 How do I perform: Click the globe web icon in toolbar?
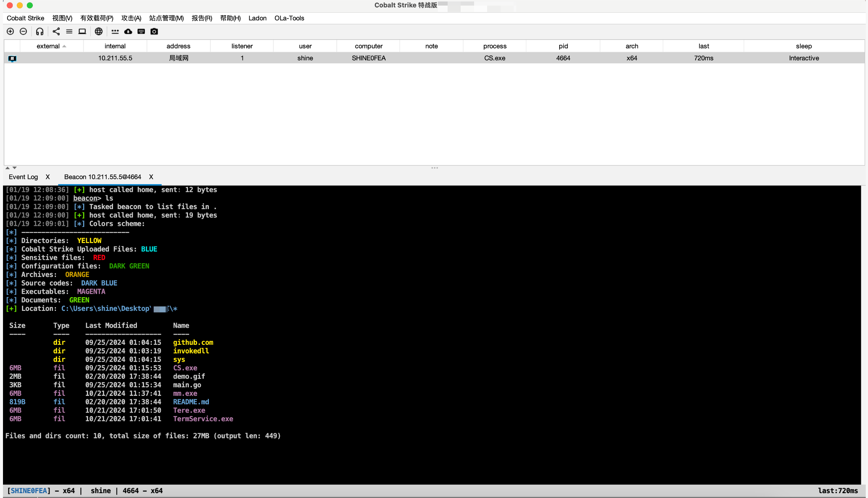tap(98, 32)
